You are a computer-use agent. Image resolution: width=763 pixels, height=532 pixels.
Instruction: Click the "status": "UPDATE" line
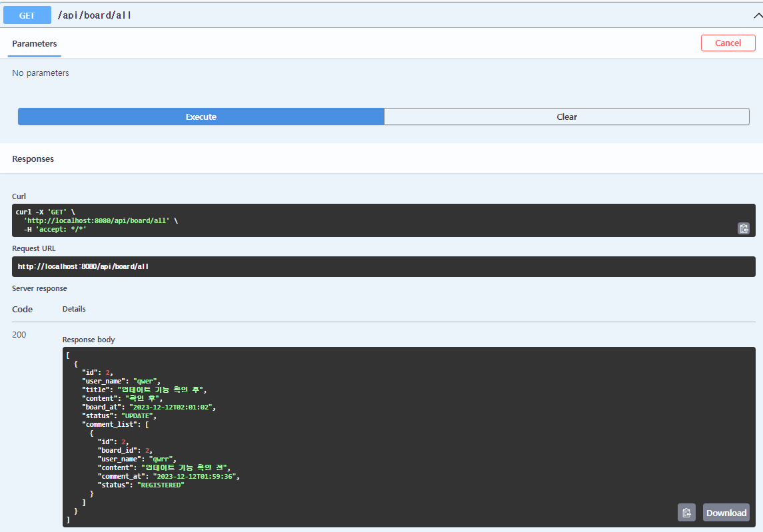tap(119, 415)
